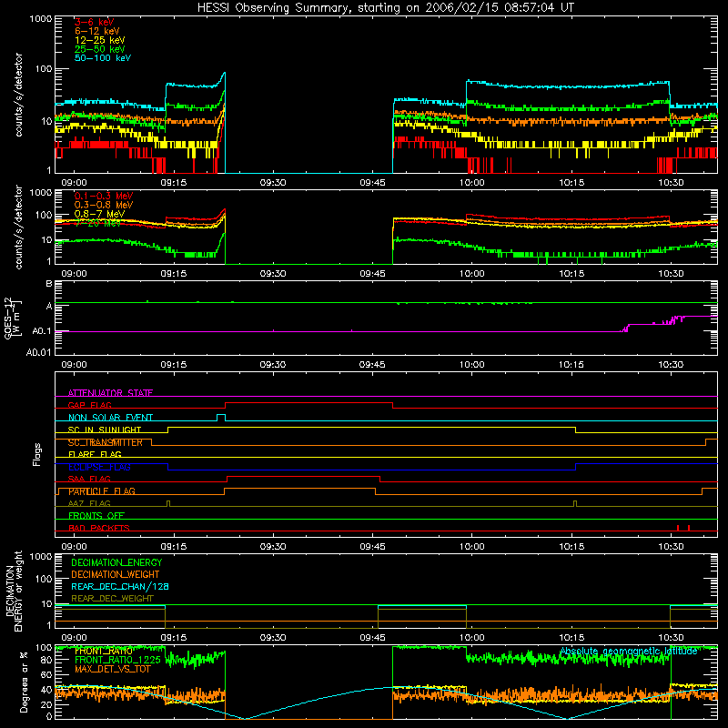Click the SC_TRANSMITTER flag label
The width and height of the screenshot is (728, 728).
(106, 442)
